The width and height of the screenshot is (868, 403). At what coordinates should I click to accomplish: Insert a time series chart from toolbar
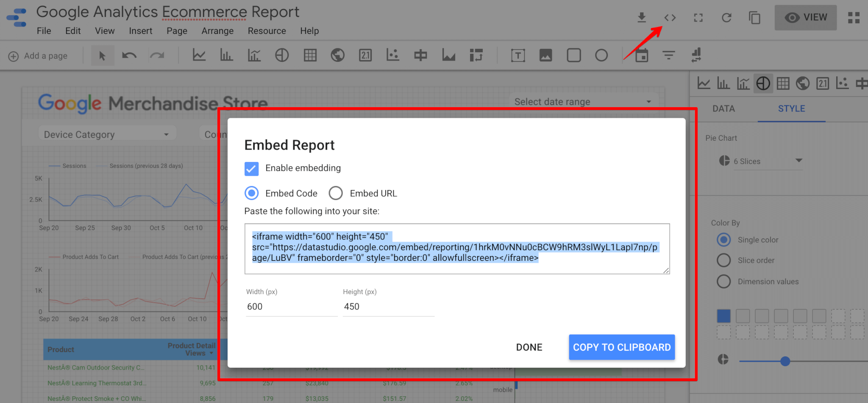199,55
